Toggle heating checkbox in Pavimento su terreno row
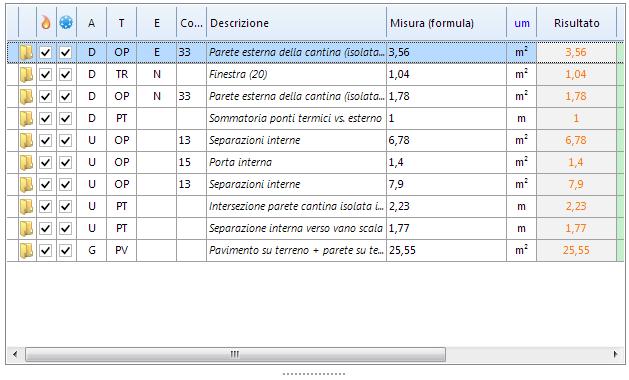The height and width of the screenshot is (380, 629). click(46, 251)
